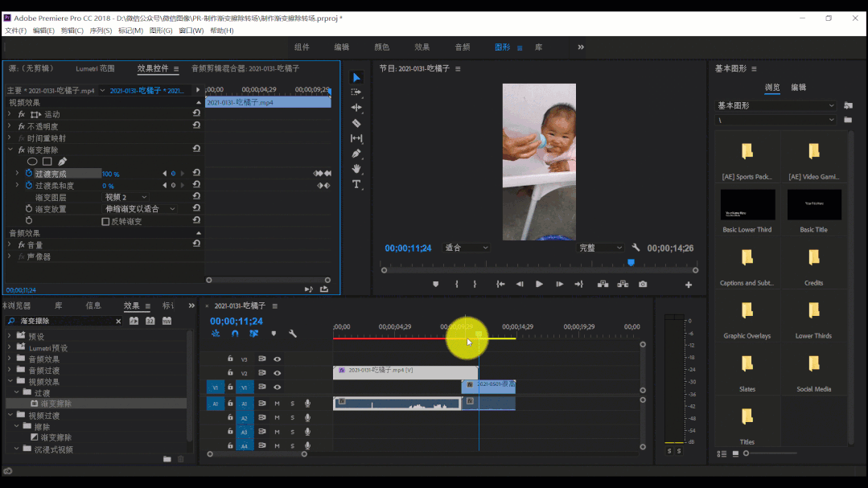Switch to the 颜色 workspace tab
This screenshot has height=488, width=868.
pos(382,47)
